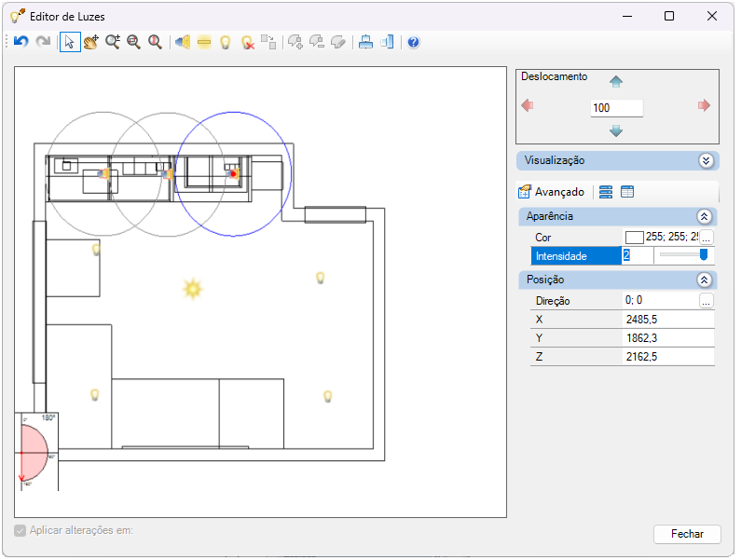
Task: Undo the last action in the toolbar
Action: (21, 42)
